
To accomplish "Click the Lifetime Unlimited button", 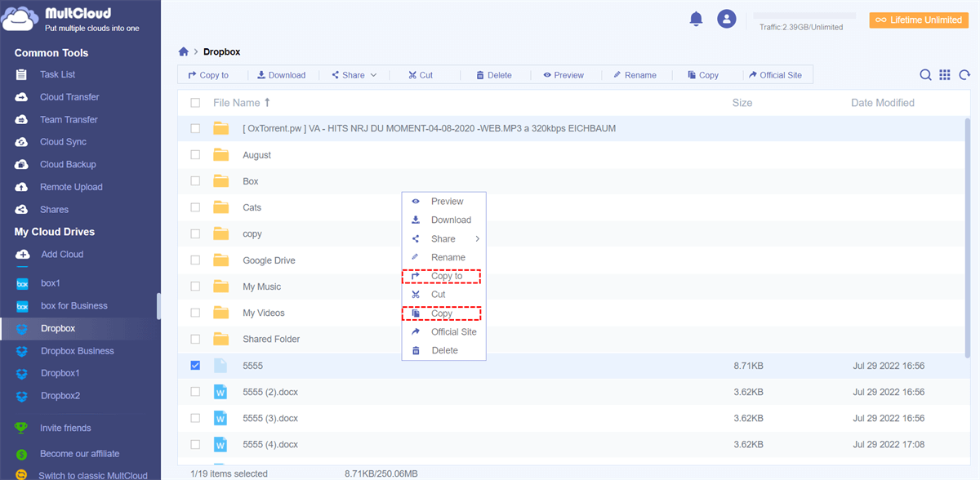I will [x=919, y=20].
